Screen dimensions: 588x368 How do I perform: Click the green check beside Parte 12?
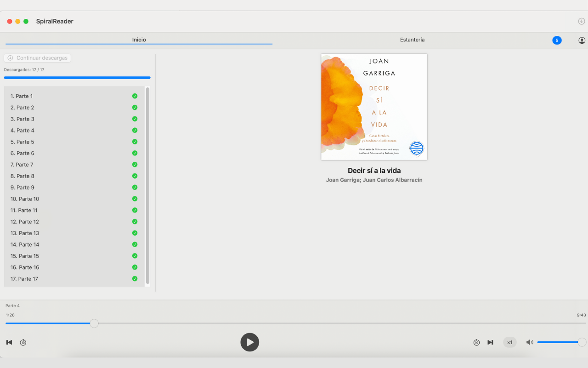tap(135, 222)
